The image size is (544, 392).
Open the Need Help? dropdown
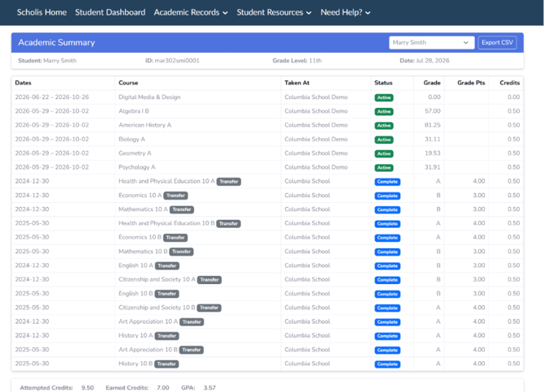pos(346,12)
